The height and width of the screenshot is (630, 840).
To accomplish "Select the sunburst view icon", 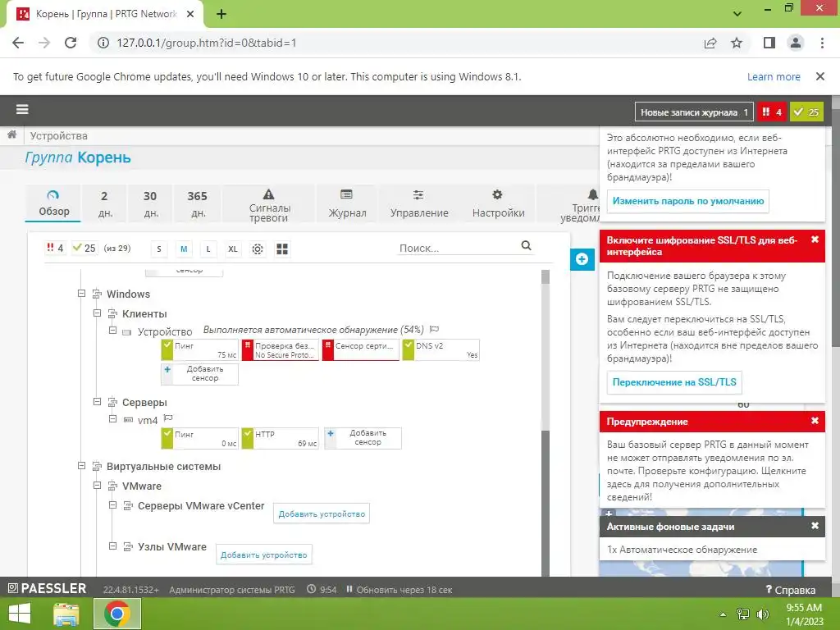I will (258, 249).
